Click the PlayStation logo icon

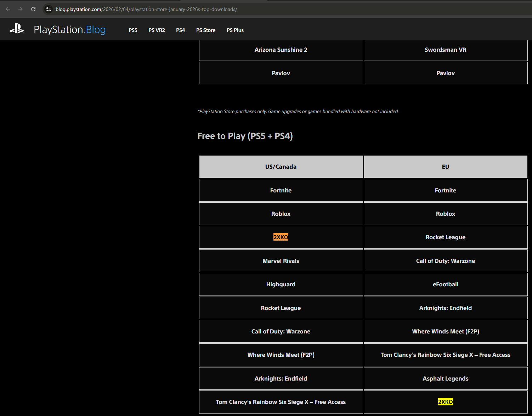[x=17, y=29]
